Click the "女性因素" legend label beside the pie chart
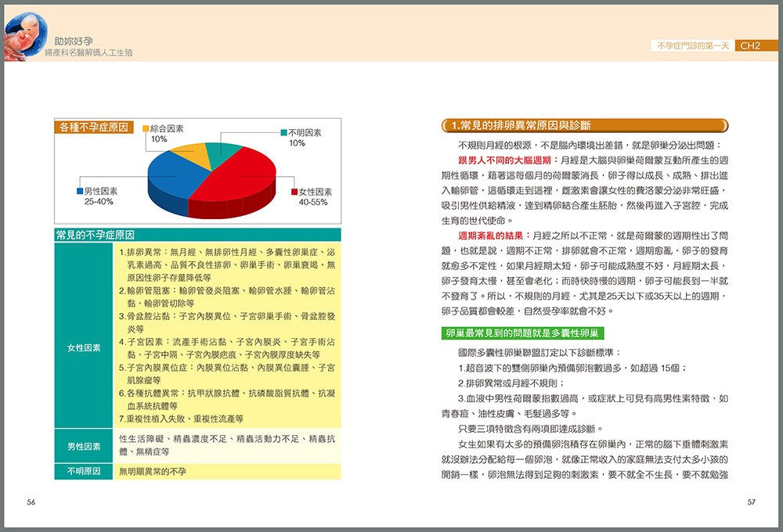This screenshot has width=783, height=532. (316, 192)
